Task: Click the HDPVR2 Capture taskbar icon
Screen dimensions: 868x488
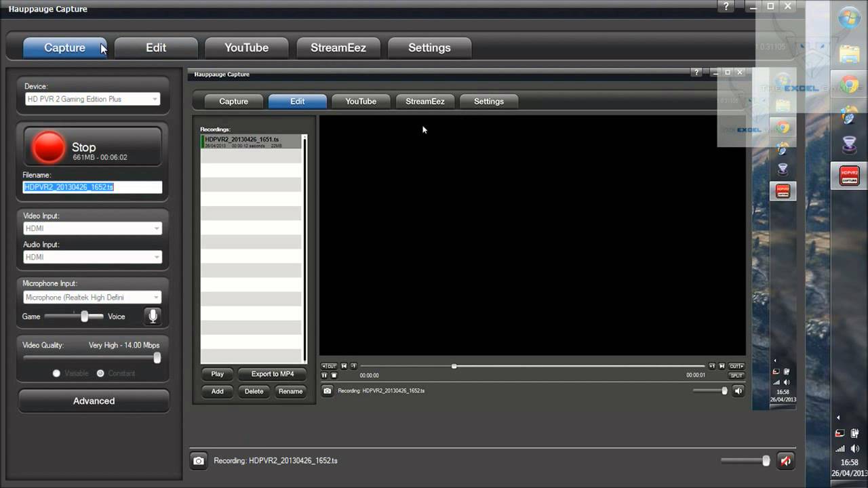Action: pyautogui.click(x=849, y=176)
